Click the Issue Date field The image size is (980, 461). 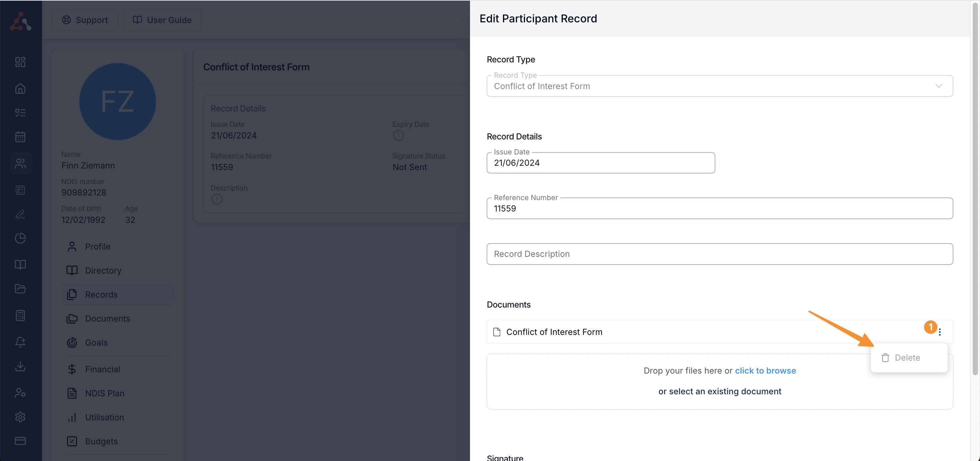click(x=600, y=163)
